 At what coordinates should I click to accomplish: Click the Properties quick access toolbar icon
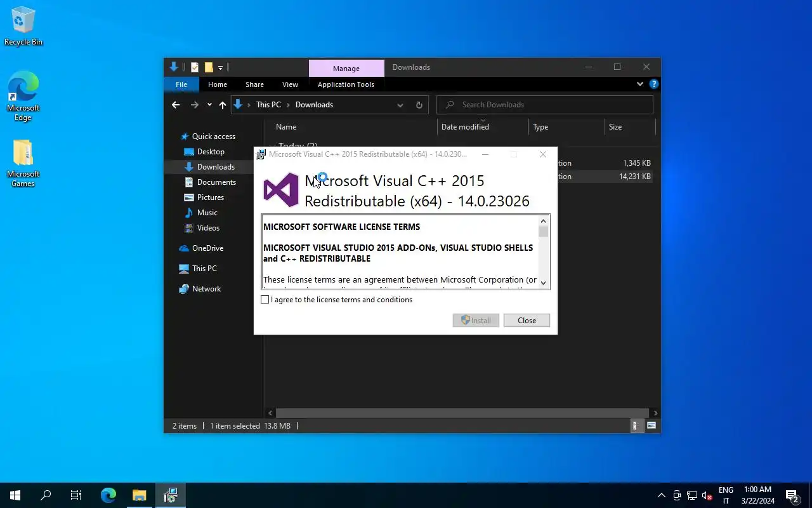[x=195, y=67]
